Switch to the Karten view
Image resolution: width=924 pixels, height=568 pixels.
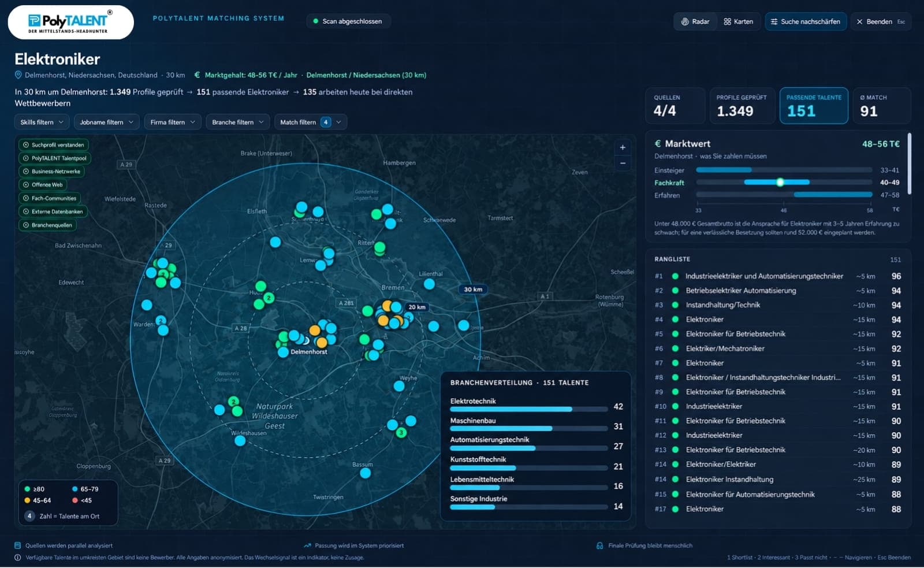739,21
